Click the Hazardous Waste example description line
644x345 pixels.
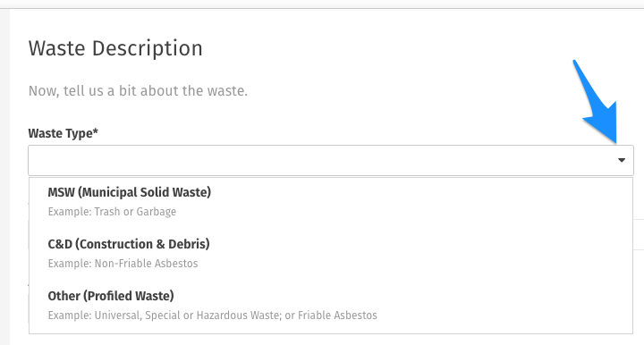212,316
